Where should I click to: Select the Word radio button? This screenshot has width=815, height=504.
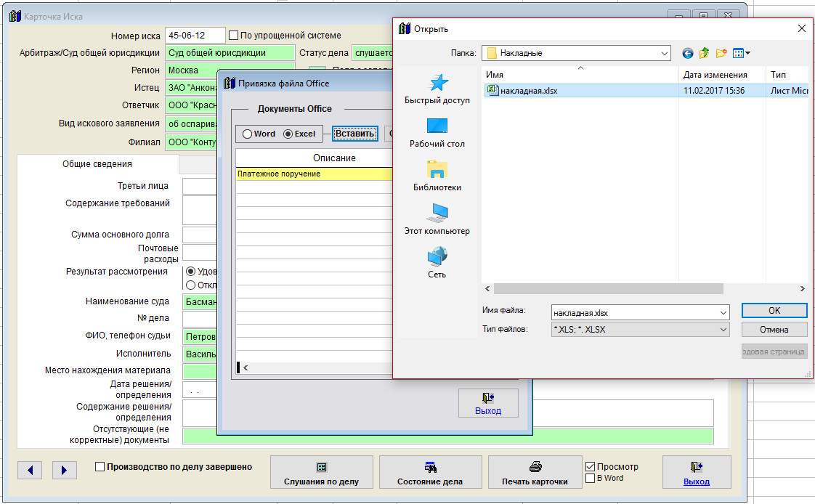248,134
